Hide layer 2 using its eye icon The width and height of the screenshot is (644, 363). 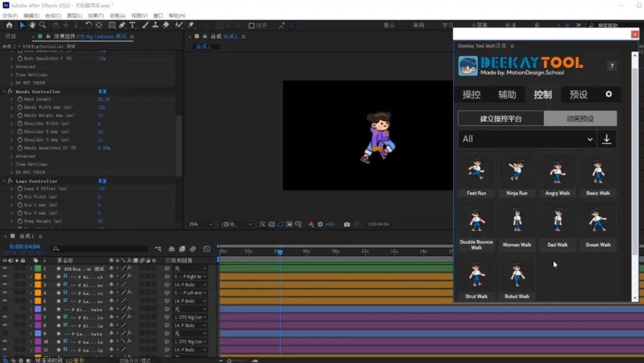tap(5, 276)
